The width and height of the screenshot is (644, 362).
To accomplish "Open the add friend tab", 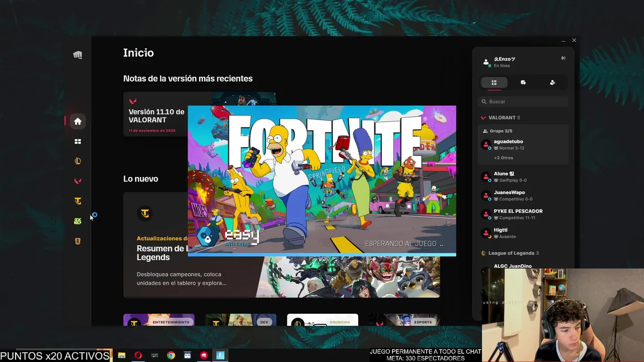I will pyautogui.click(x=552, y=82).
